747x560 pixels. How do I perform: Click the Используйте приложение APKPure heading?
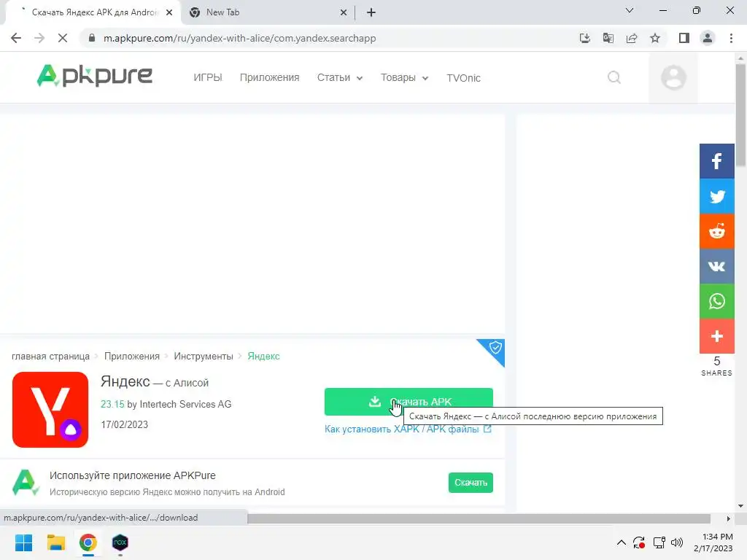coord(133,475)
